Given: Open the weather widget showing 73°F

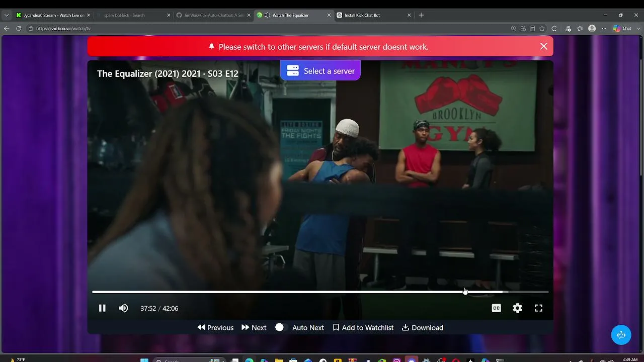Looking at the screenshot, I should 17,359.
